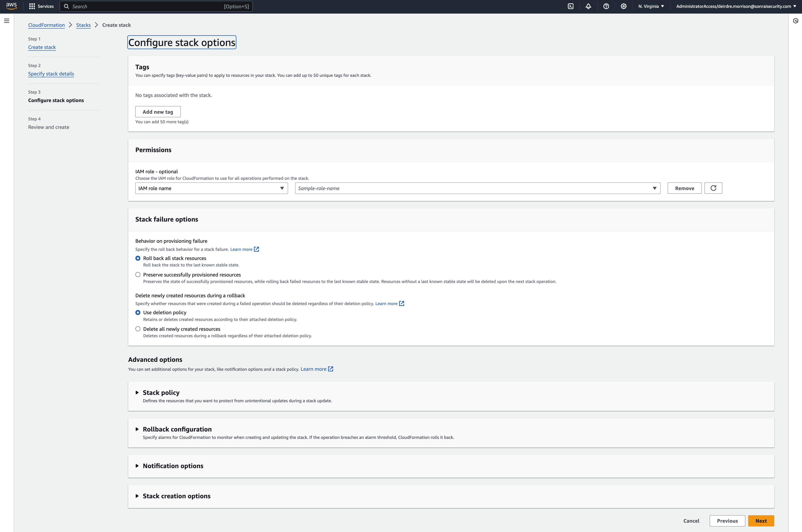Open Learn more under Advanced options

(313, 369)
